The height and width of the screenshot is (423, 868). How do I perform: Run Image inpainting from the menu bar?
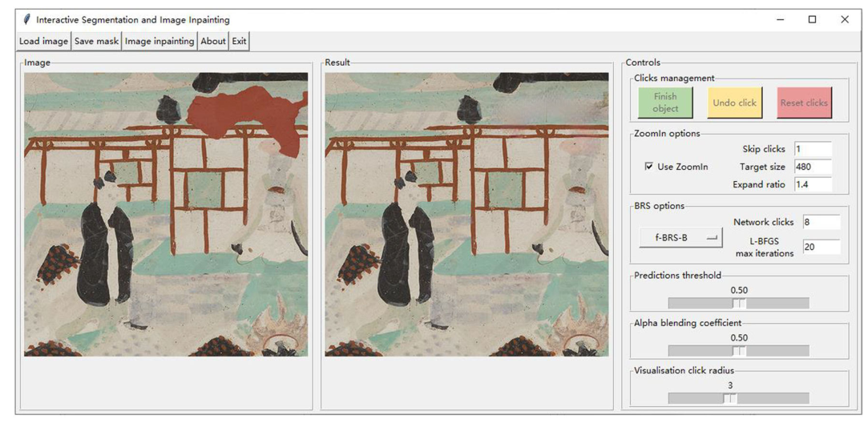coord(159,42)
